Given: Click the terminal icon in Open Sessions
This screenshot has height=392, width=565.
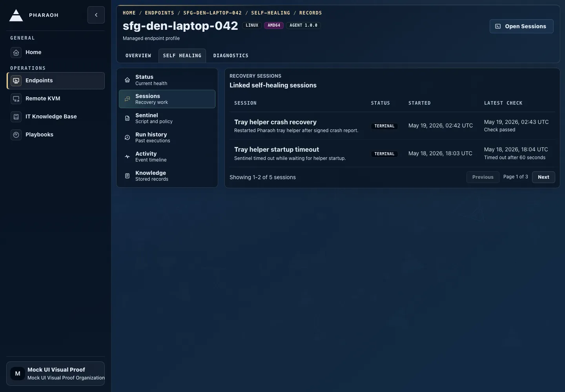Looking at the screenshot, I should pyautogui.click(x=498, y=26).
